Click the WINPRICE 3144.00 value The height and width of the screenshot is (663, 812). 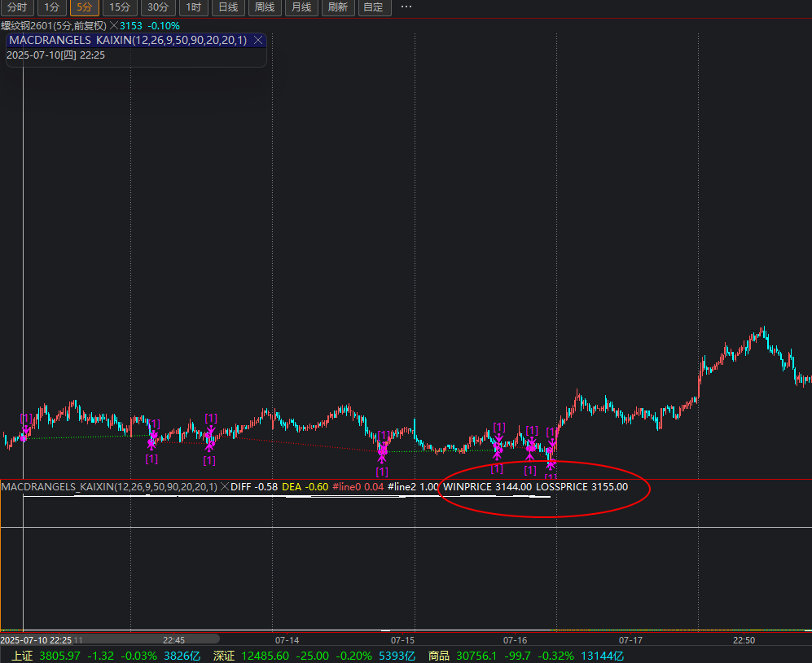point(487,487)
